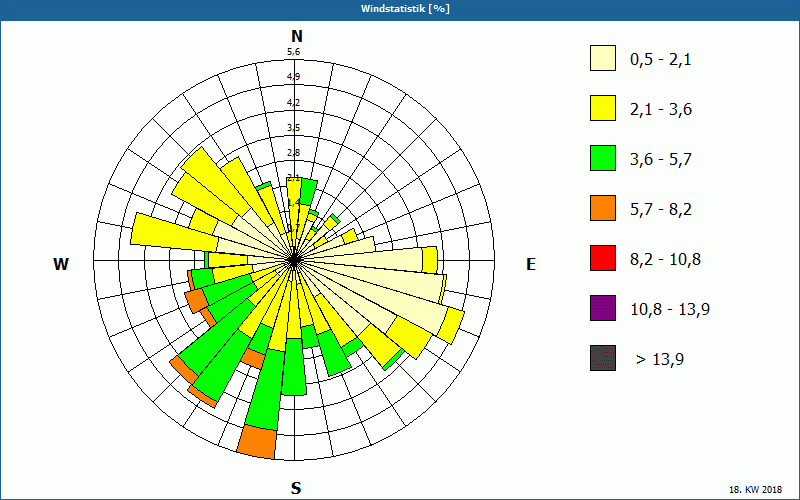
Task: Click the 8,2 - 10,8 red legend swatch
Action: 603,258
